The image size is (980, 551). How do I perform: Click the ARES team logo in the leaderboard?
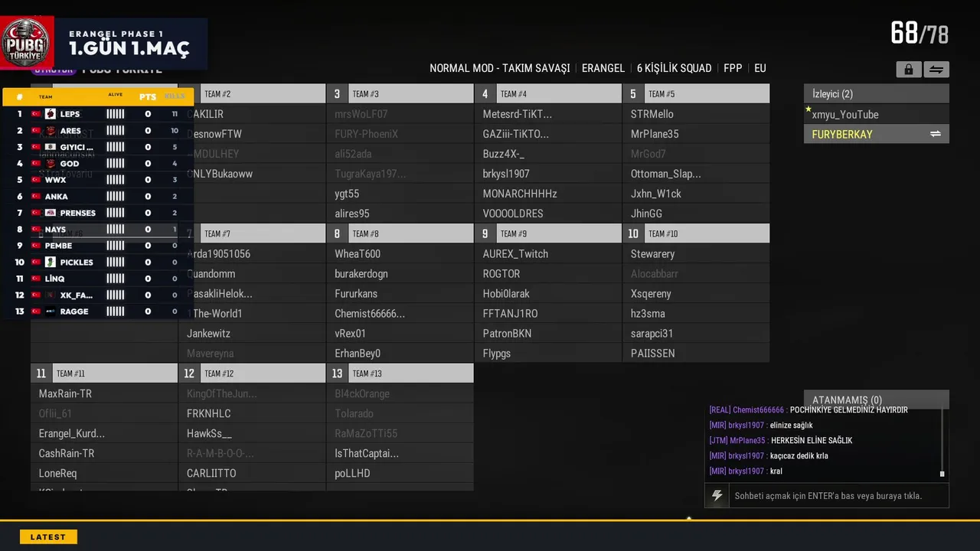pos(51,130)
